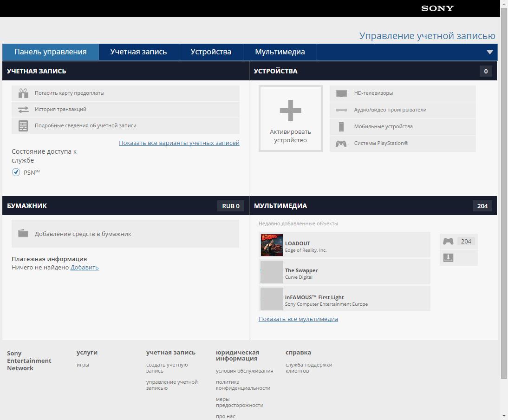Screen dimensions: 508x420
Task: Click the 0 devices count badge
Action: click(486, 71)
